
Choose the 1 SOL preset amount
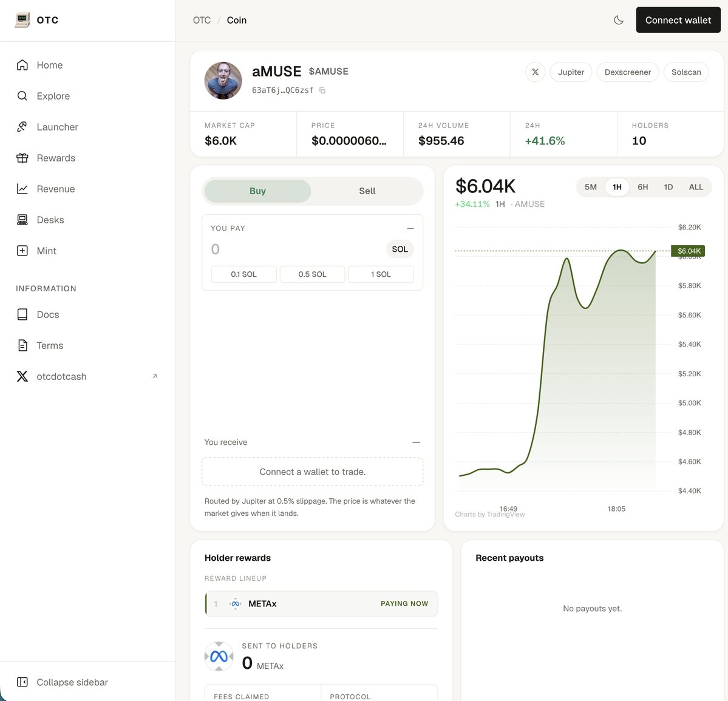tap(381, 274)
